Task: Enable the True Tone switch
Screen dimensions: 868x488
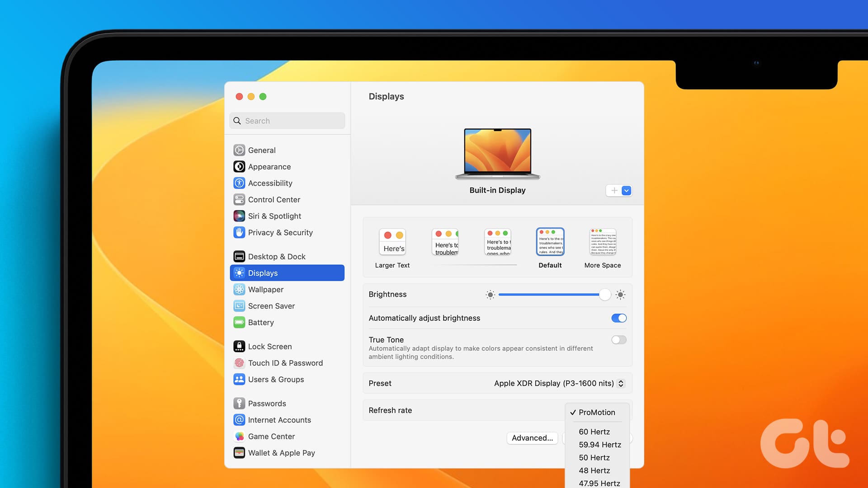Action: 619,340
